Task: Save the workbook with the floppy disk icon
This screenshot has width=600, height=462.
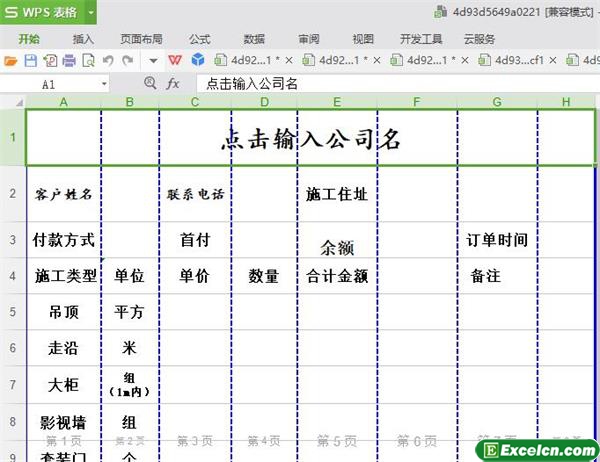Action: point(30,61)
